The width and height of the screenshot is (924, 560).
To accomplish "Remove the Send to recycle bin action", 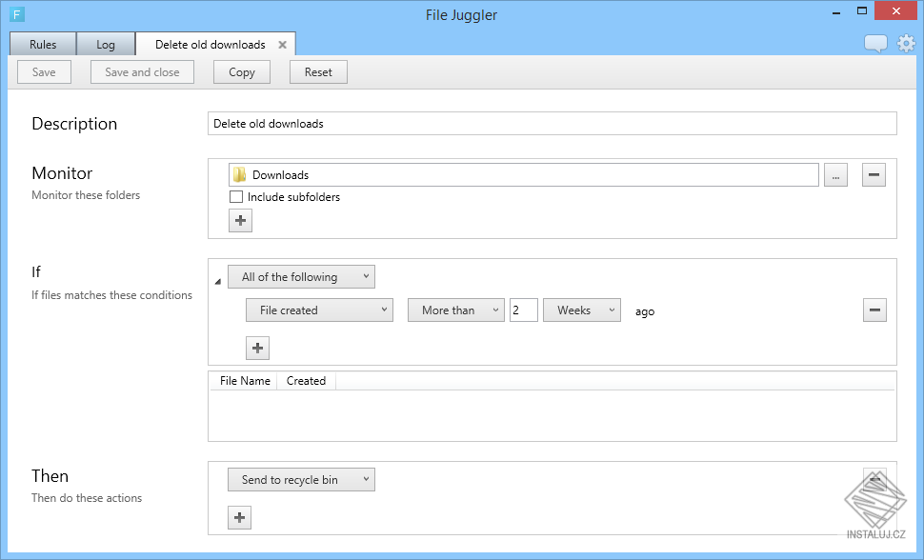I will [875, 480].
